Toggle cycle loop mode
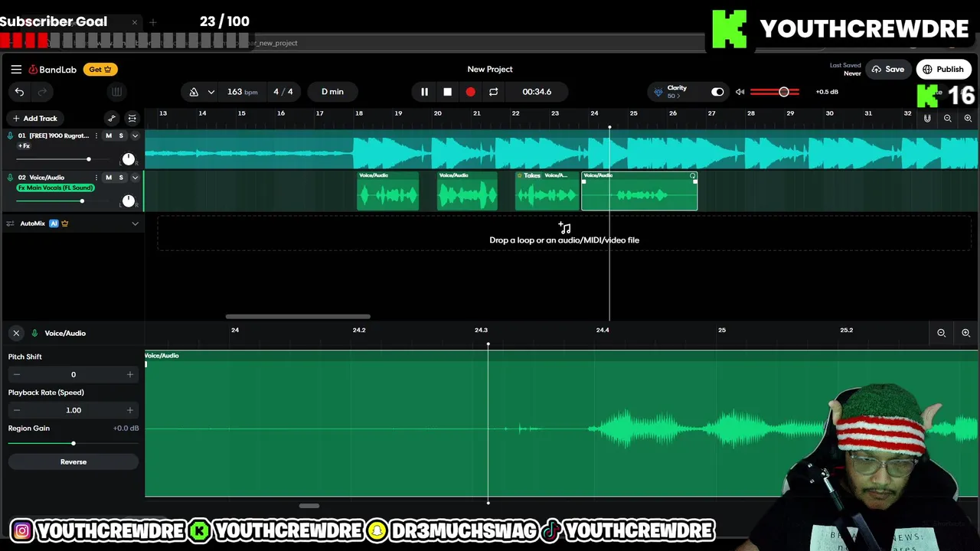The width and height of the screenshot is (980, 551). click(x=493, y=92)
